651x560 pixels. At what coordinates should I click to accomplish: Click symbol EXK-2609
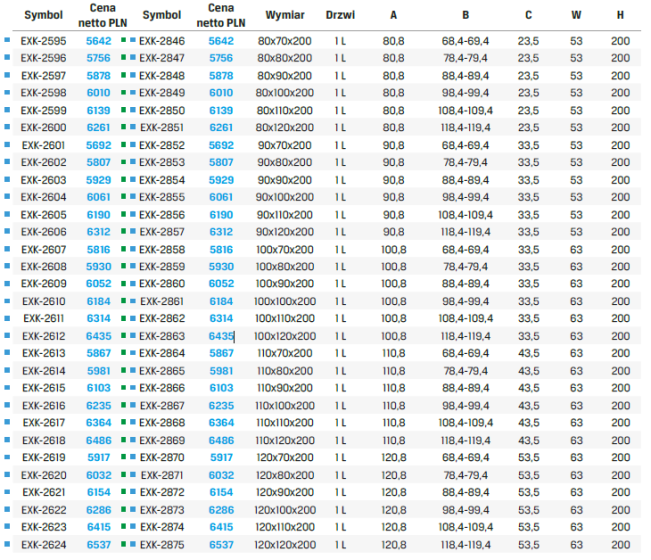(43, 284)
